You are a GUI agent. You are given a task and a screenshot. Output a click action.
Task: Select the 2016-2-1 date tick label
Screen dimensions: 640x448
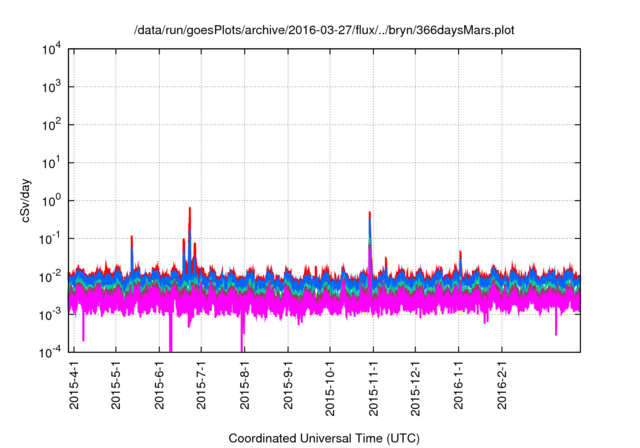tap(502, 385)
